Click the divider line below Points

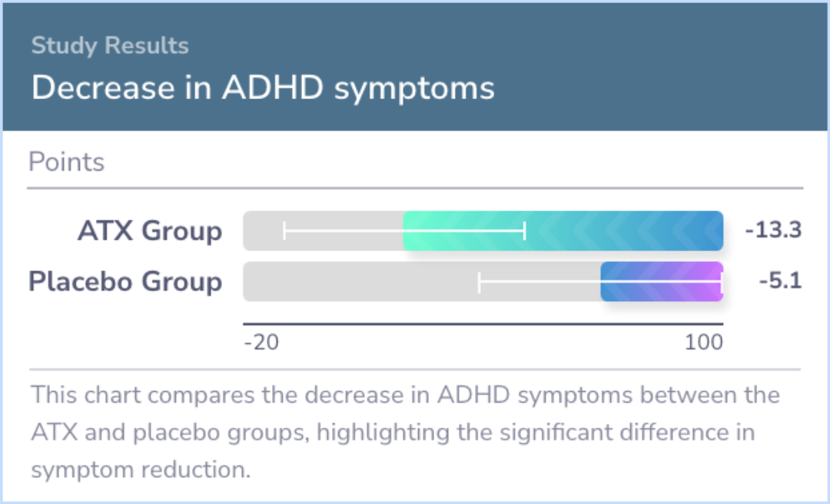pyautogui.click(x=415, y=187)
